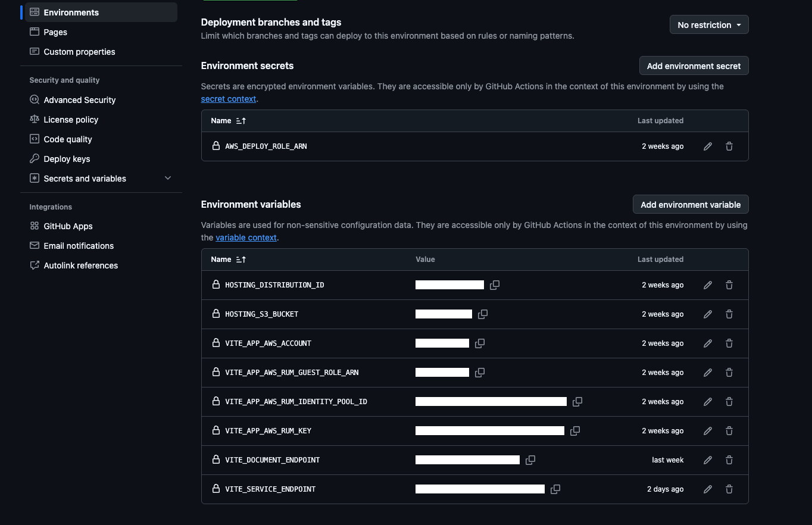Delete the VITE_APP_AWS_RUM_GUEST_ROLE_ARN variable

729,373
